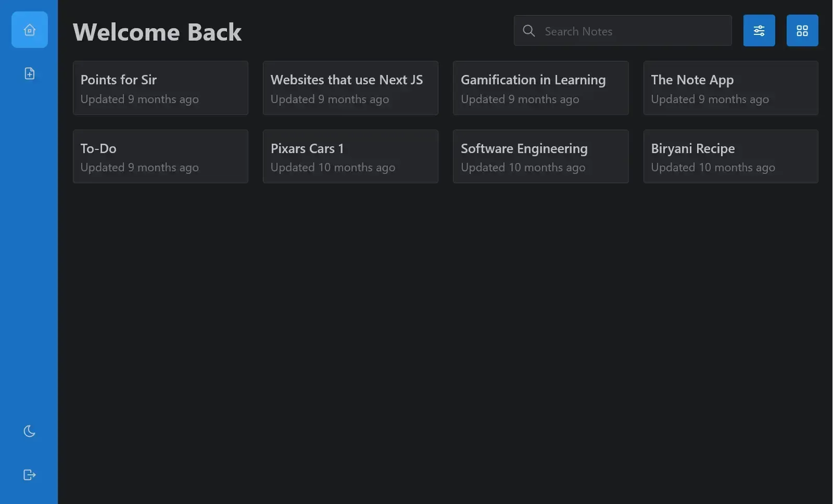Toggle dark mode with the moon icon
This screenshot has width=833, height=504.
pos(30,431)
